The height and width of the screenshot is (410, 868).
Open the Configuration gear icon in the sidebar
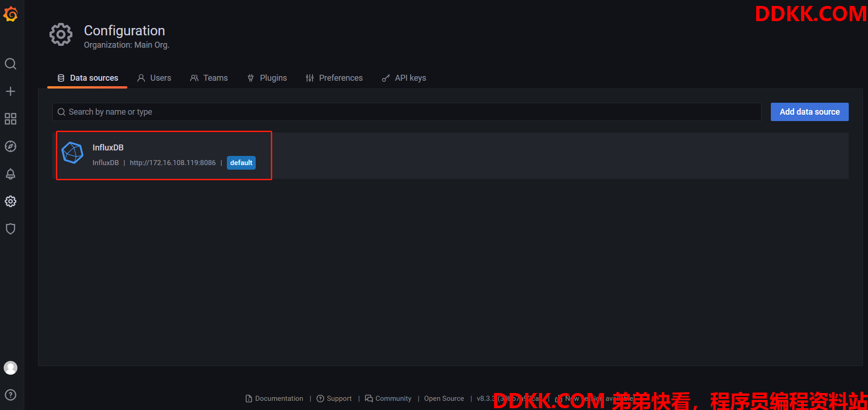click(11, 201)
